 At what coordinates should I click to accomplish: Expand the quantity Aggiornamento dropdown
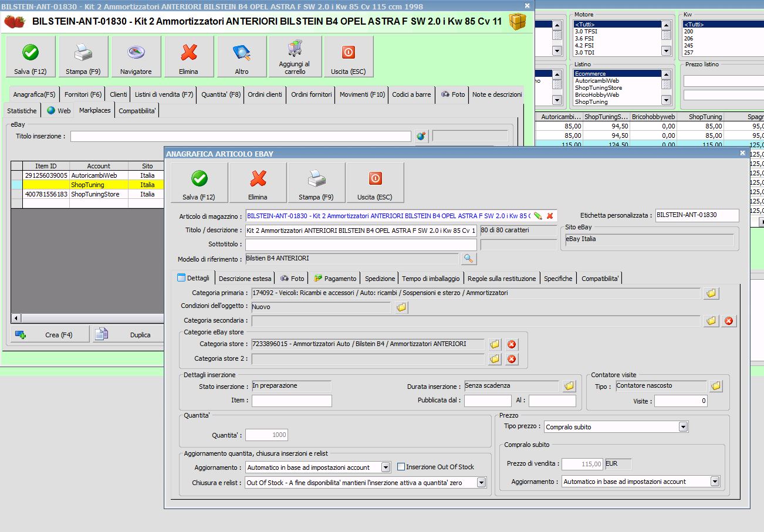click(386, 467)
